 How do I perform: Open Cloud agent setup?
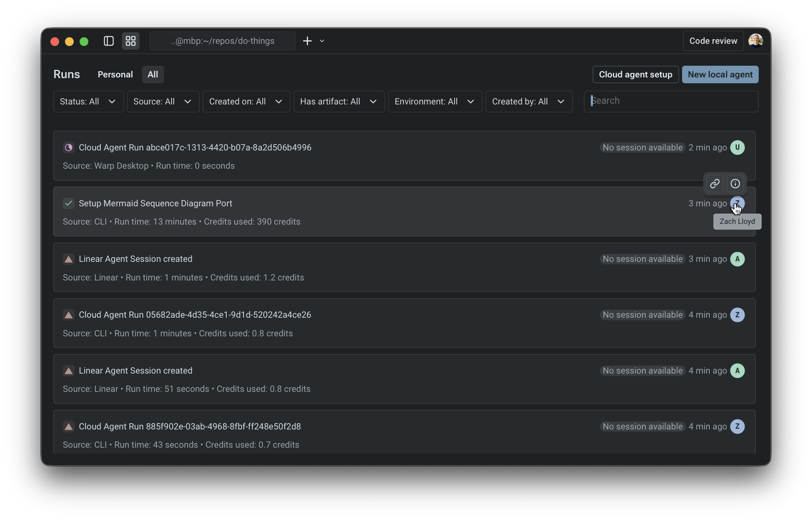[635, 74]
